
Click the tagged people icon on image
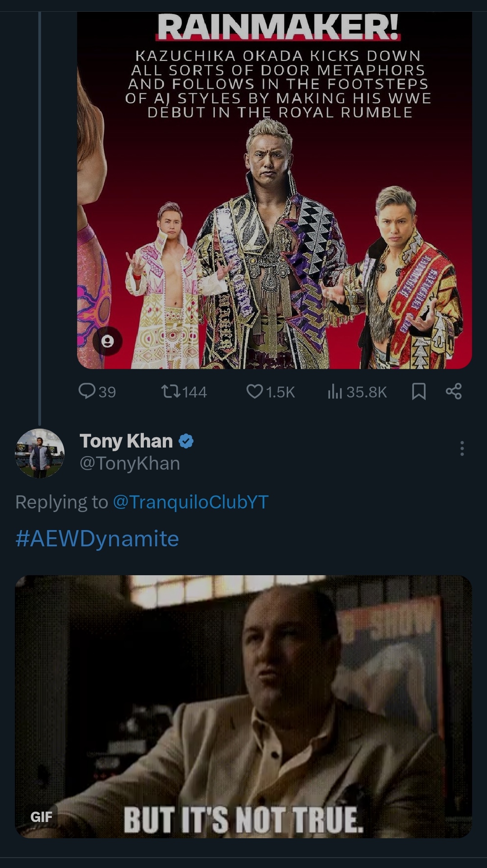[x=107, y=341]
